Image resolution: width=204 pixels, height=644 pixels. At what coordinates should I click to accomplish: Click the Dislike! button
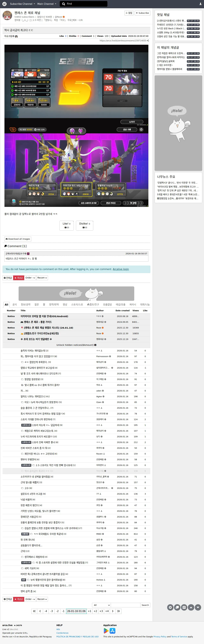[x=85, y=225]
